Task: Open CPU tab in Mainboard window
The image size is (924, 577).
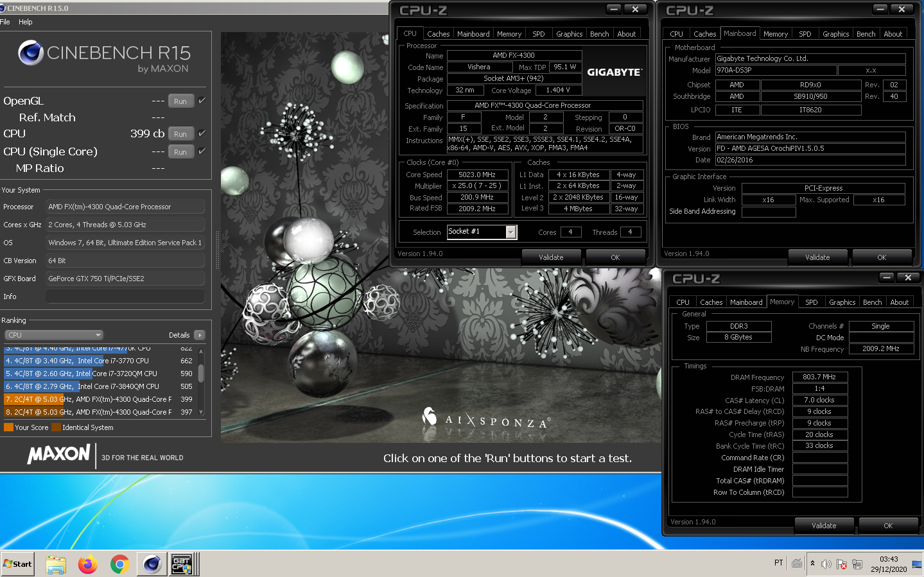Action: [677, 34]
